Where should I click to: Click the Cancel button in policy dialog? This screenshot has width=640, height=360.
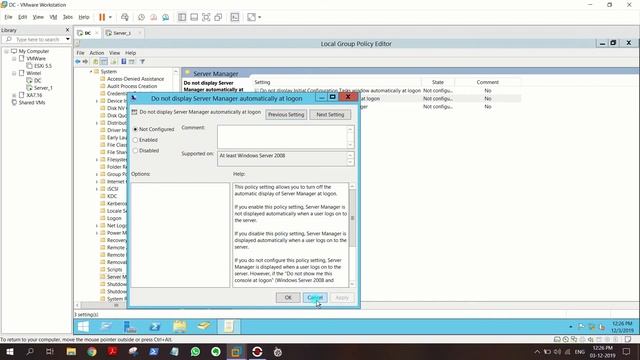click(x=315, y=298)
